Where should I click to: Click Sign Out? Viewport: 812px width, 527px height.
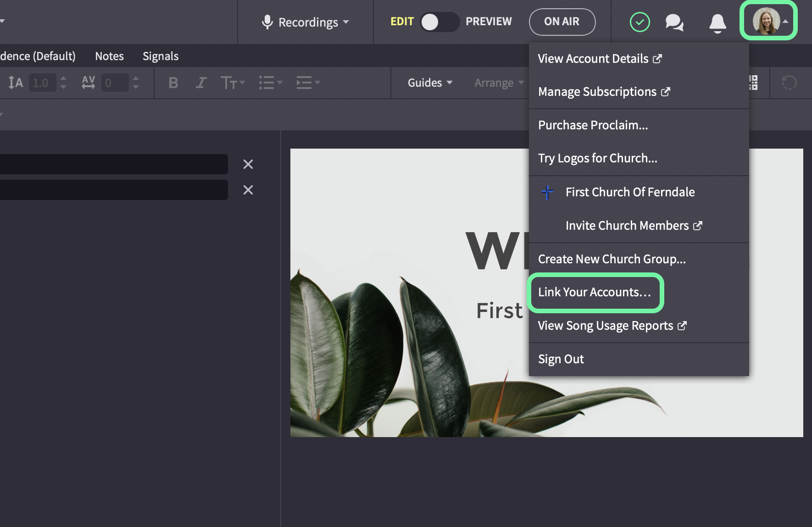pos(639,359)
